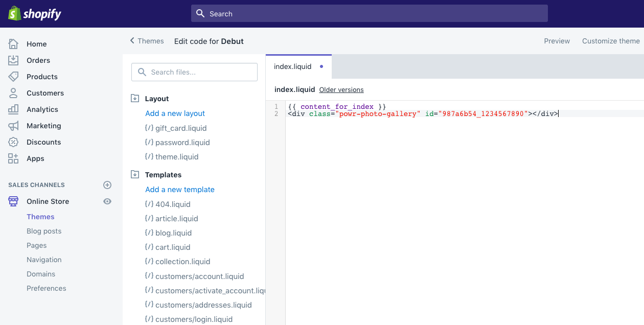The width and height of the screenshot is (644, 325).
Task: Click line 2 in code editor
Action: click(465, 113)
